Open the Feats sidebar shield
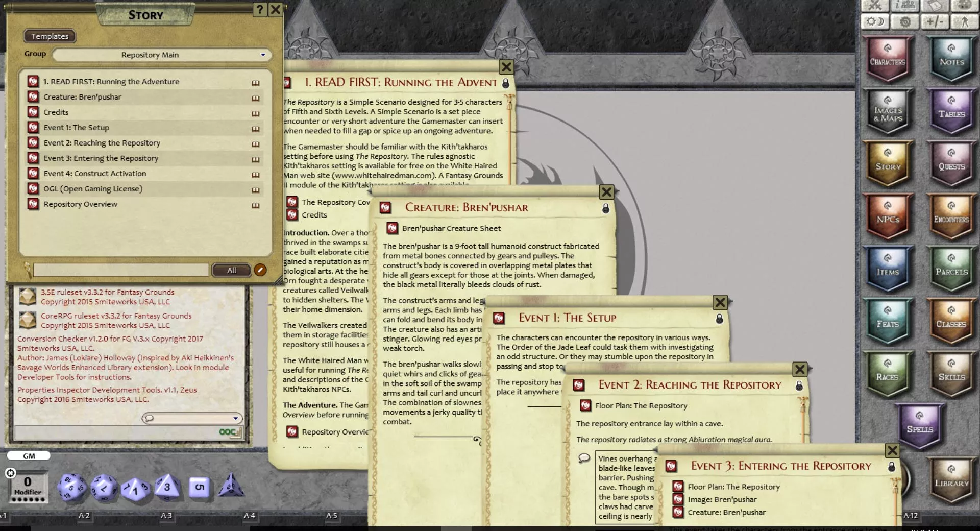Screen dimensions: 980x531 (x=888, y=322)
